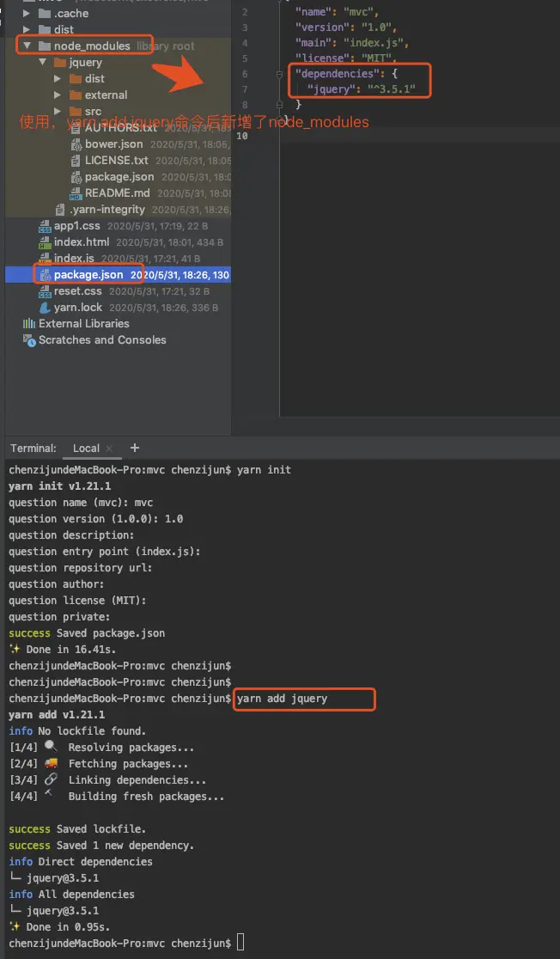This screenshot has height=959, width=560.
Task: Select package.json inside the jquery folder
Action: point(119,177)
